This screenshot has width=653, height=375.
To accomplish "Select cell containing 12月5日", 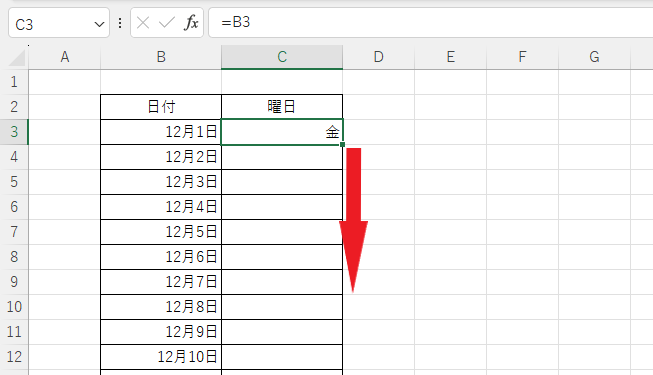I will (x=161, y=232).
